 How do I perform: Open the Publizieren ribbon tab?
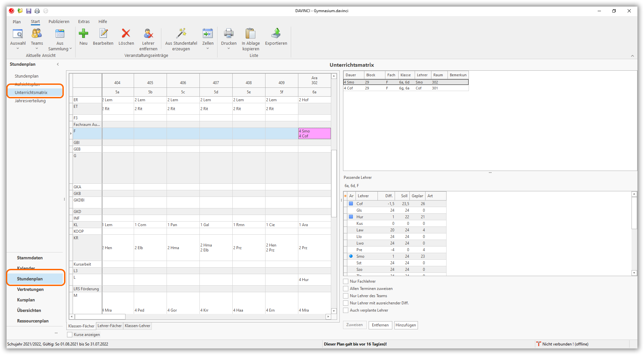pyautogui.click(x=59, y=22)
